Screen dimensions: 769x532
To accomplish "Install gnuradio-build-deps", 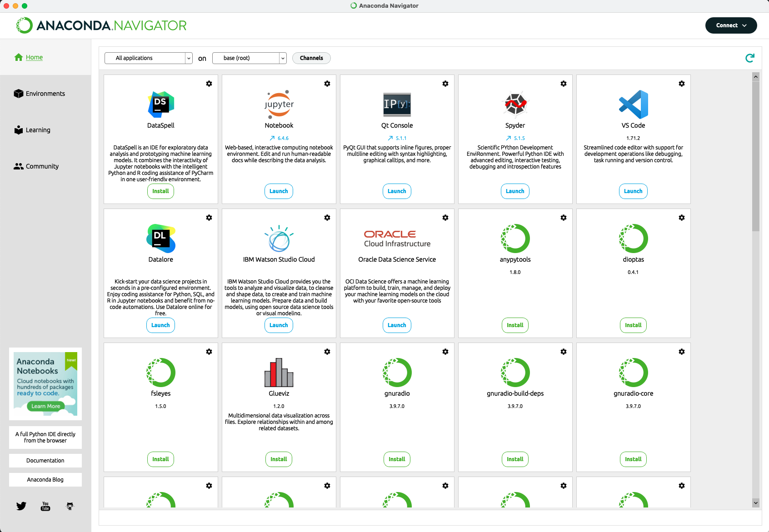I will [515, 459].
